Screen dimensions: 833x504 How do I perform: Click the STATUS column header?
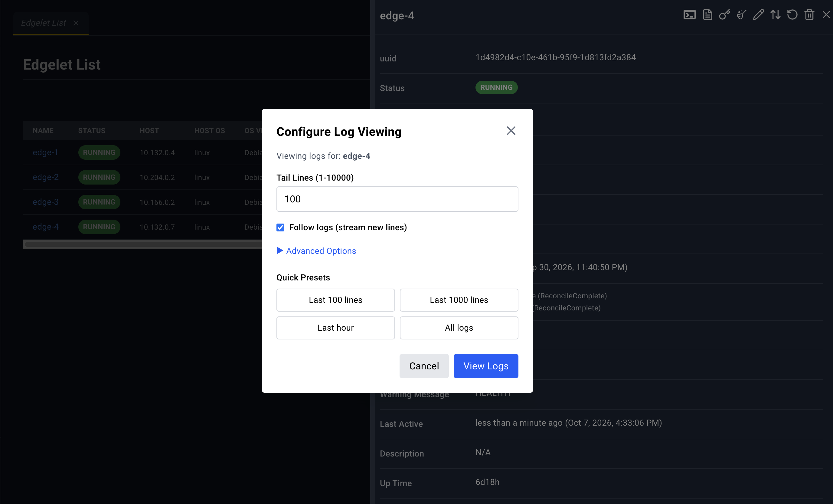[92, 130]
